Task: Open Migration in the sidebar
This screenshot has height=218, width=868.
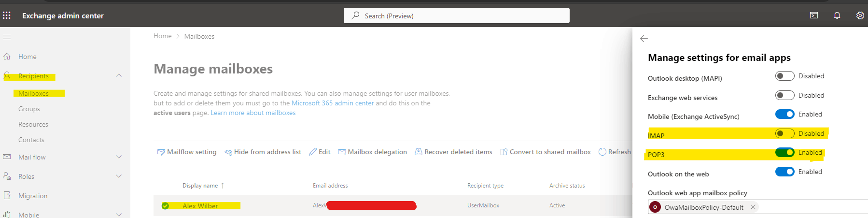Action: [x=33, y=196]
